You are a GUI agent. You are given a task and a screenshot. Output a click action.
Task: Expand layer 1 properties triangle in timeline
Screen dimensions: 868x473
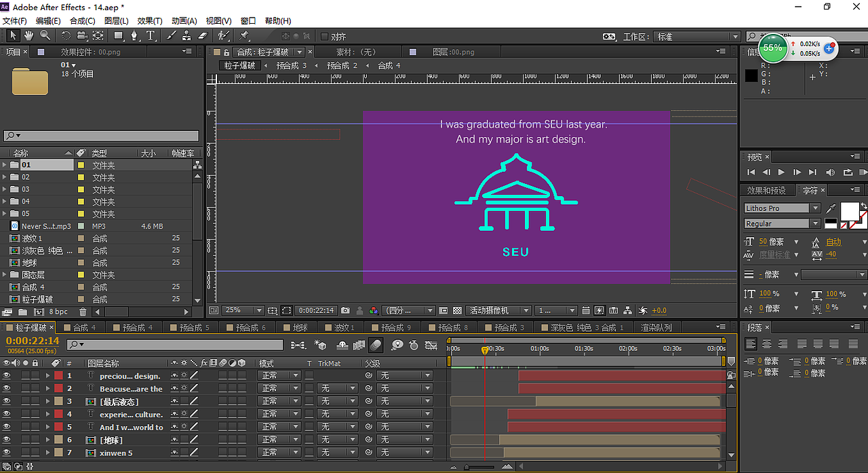click(x=47, y=375)
